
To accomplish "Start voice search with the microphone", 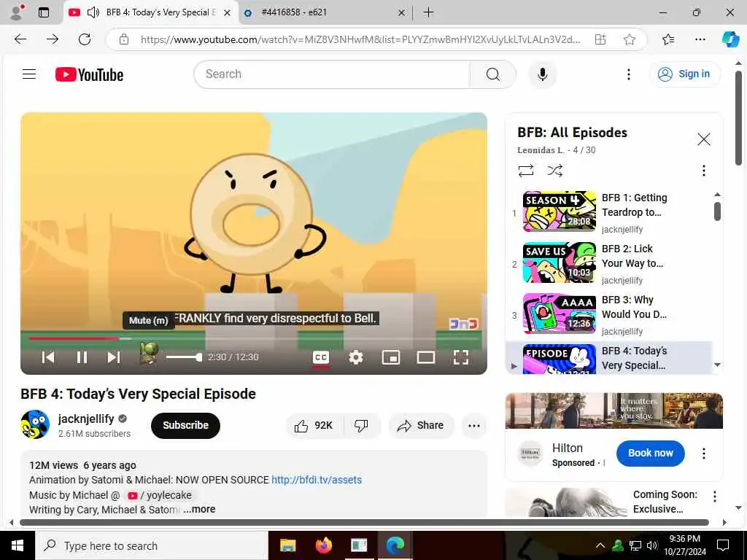I will (542, 74).
